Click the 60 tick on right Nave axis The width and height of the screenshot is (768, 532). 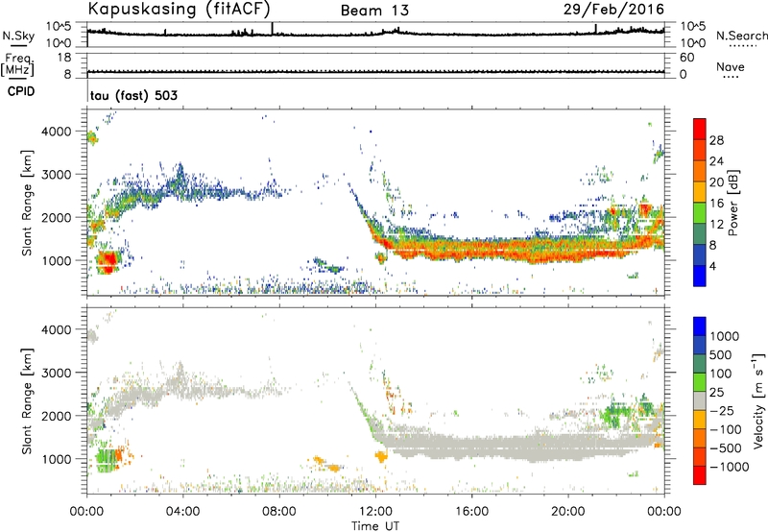tap(686, 58)
